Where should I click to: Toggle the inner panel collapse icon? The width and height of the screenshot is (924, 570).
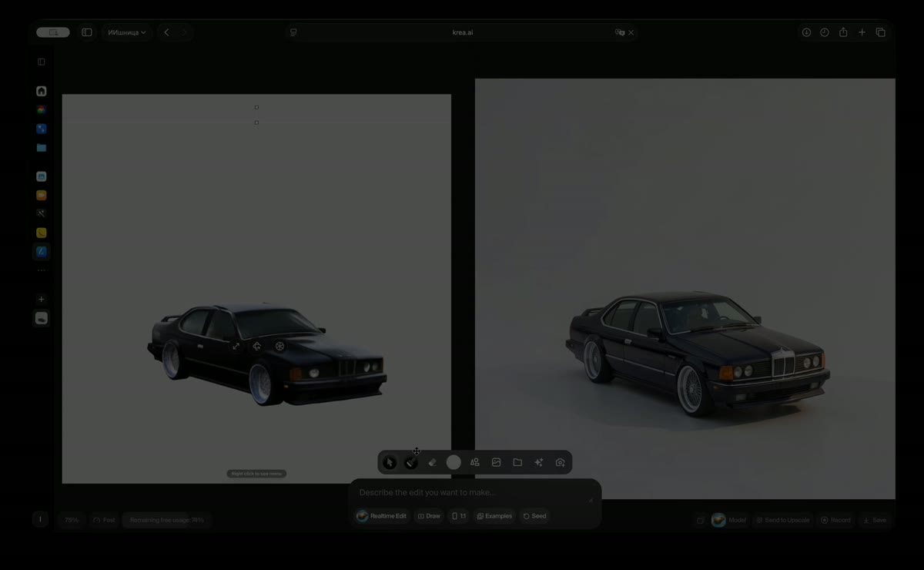pyautogui.click(x=42, y=62)
